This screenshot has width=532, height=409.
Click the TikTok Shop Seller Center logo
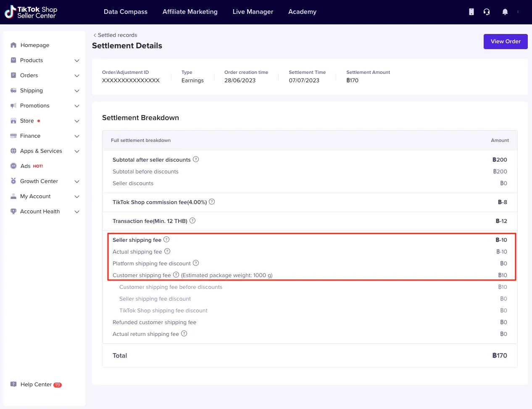point(31,12)
